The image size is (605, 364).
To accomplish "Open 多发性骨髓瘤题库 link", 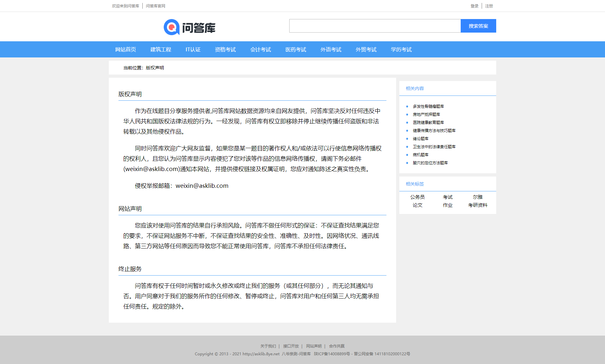I will tap(428, 106).
